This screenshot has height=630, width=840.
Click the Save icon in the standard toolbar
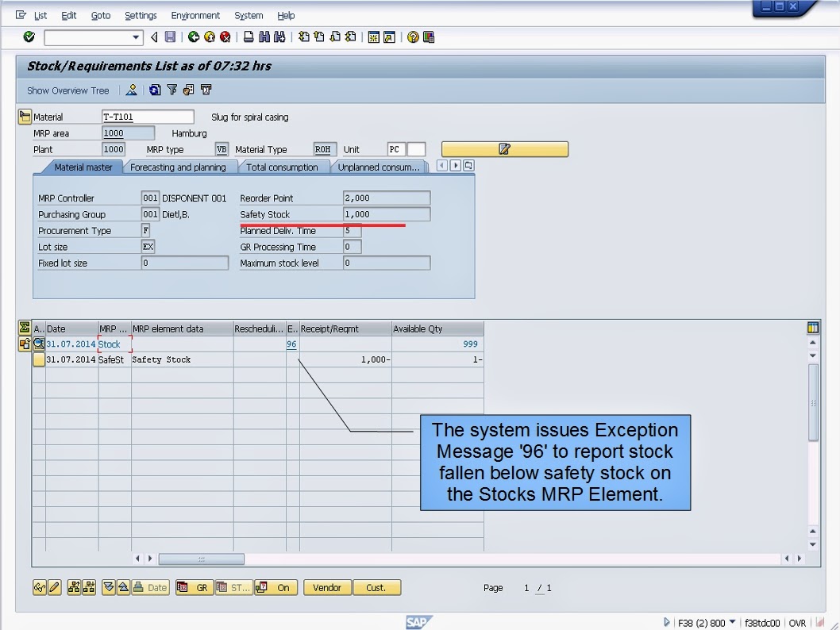pyautogui.click(x=169, y=36)
